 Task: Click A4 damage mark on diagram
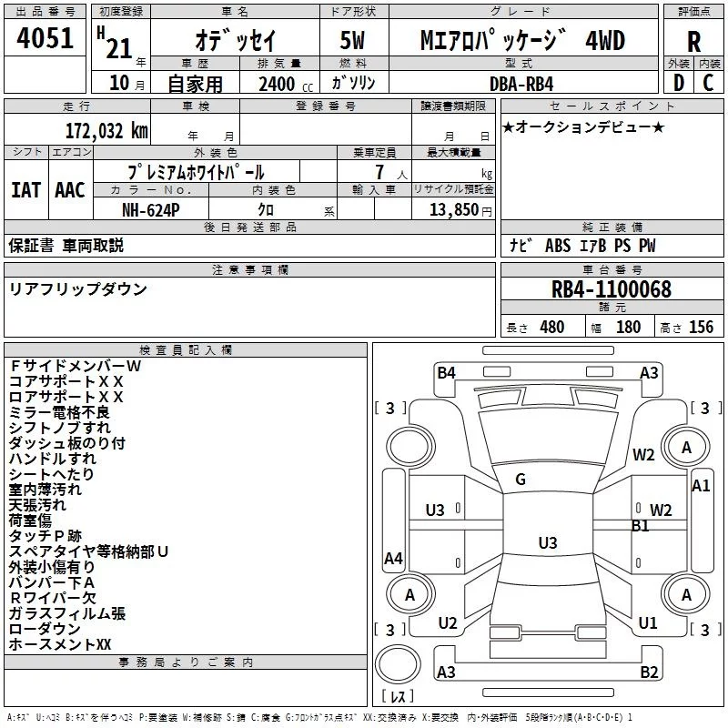393,558
